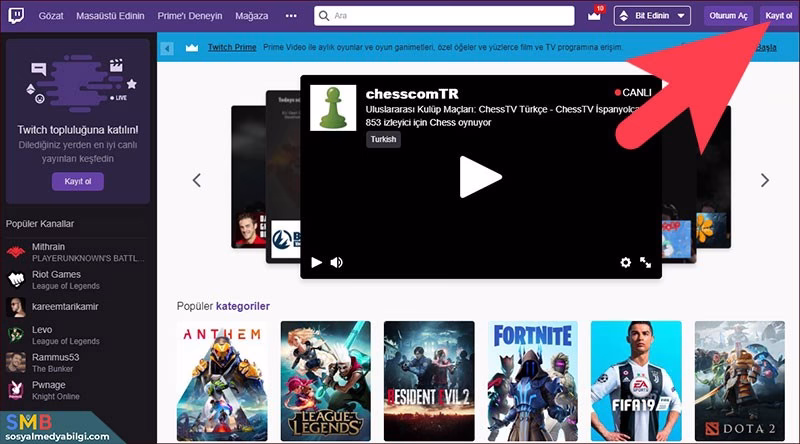
Task: Open the kategoriler link
Action: pyautogui.click(x=243, y=306)
